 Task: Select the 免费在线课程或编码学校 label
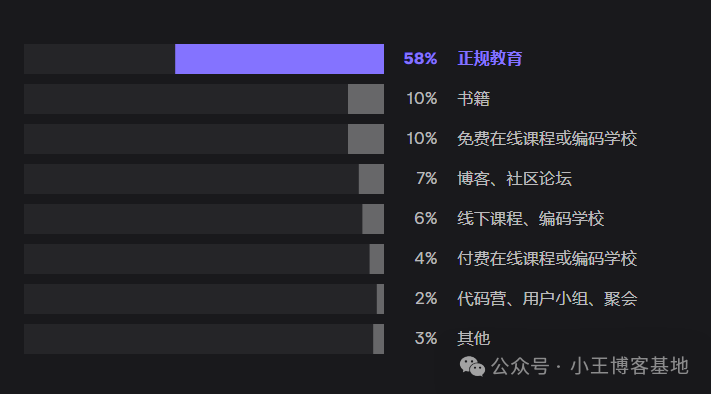(x=547, y=138)
